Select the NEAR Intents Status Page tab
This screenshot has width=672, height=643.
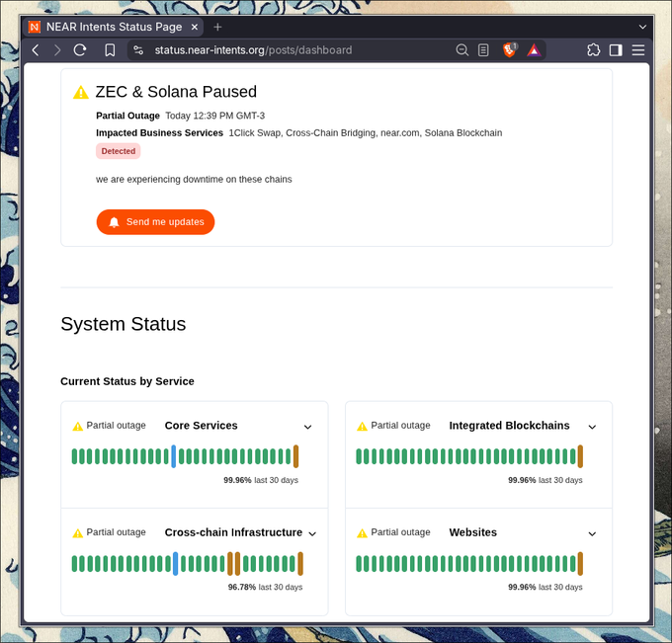coord(113,27)
